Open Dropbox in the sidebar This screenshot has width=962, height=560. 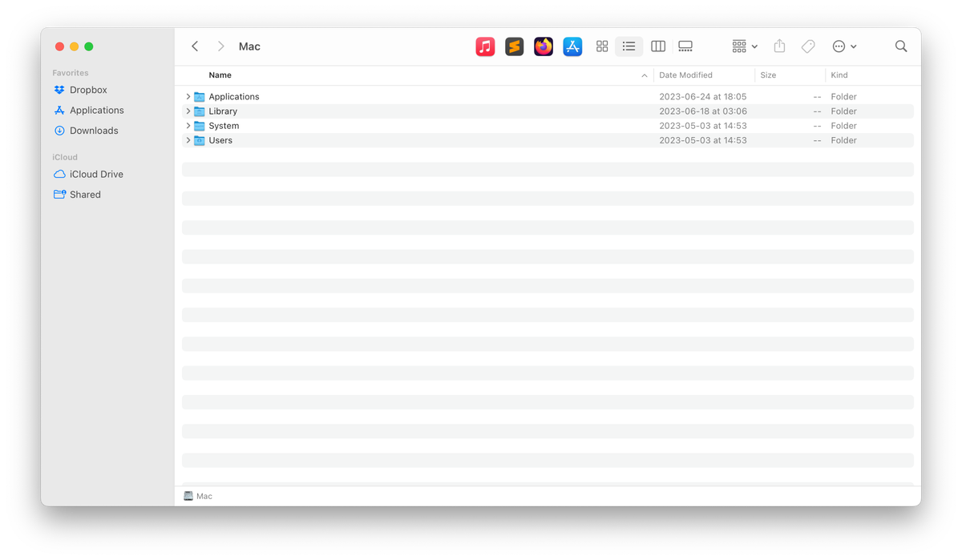coord(88,90)
